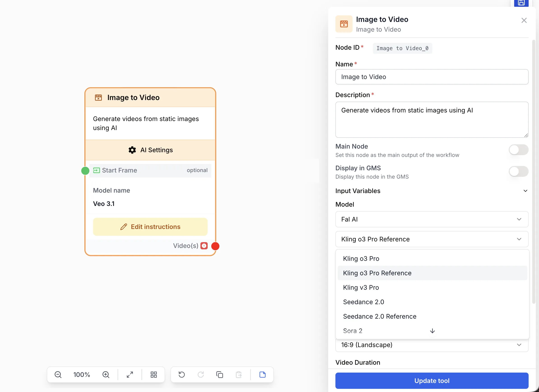This screenshot has height=392, width=539.
Task: Click Edit instructions on the node
Action: [x=150, y=227]
